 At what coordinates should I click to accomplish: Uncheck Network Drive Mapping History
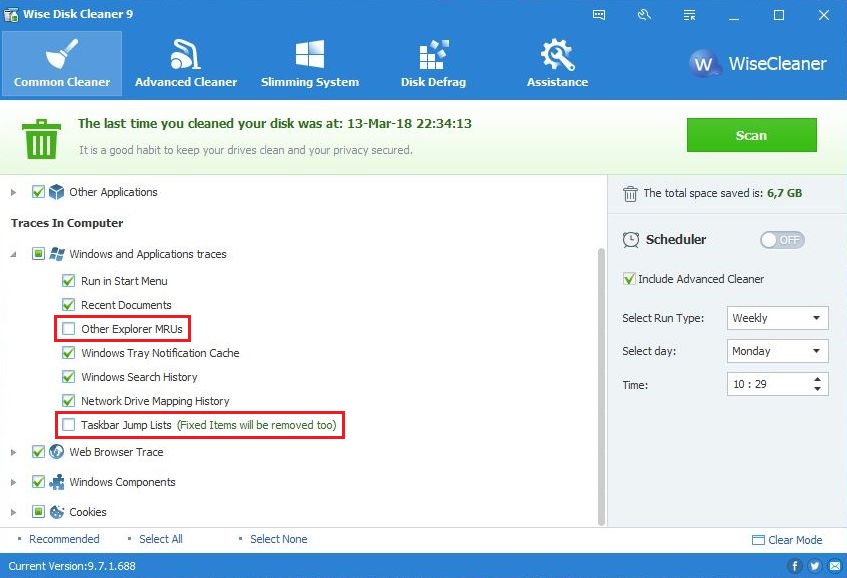[68, 401]
